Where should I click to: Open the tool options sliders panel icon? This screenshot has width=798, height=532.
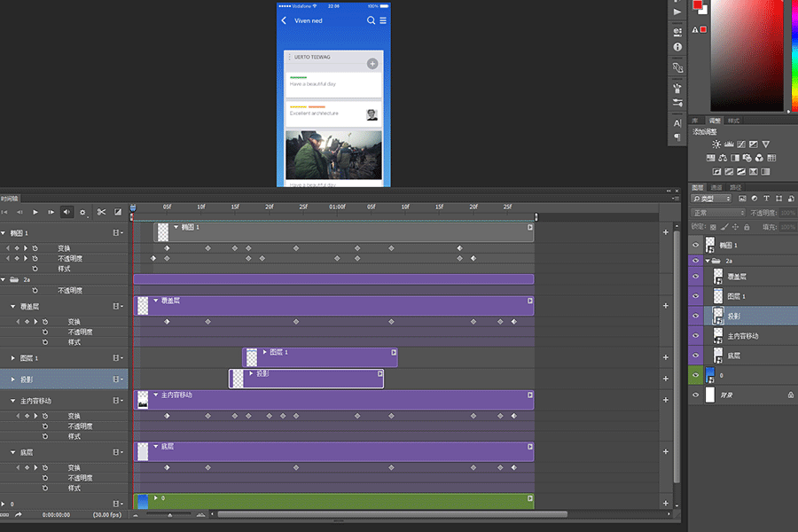coord(677,103)
